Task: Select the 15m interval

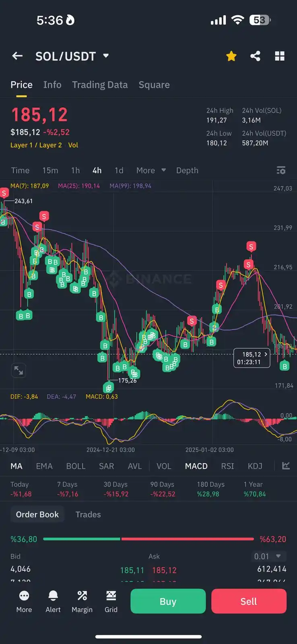Action: pyautogui.click(x=50, y=170)
